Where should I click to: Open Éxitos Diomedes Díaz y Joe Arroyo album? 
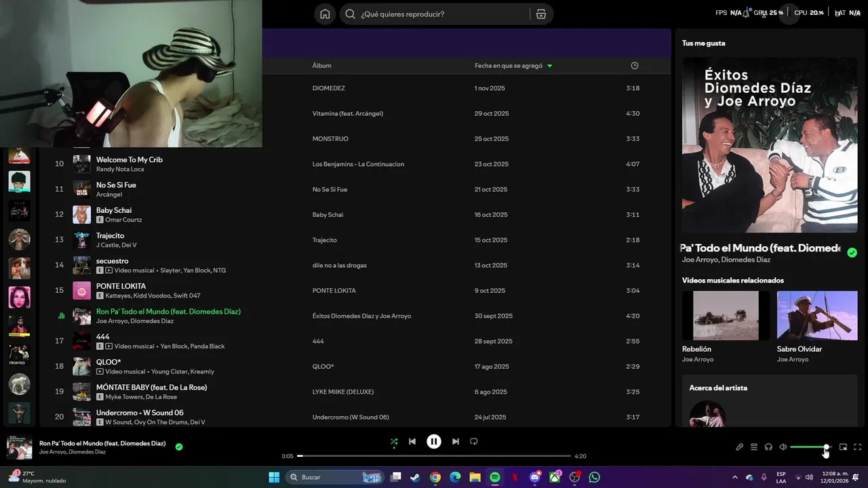pos(361,316)
